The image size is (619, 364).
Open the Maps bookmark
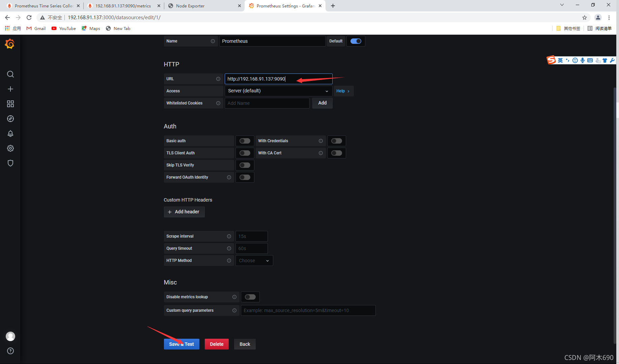tap(91, 28)
